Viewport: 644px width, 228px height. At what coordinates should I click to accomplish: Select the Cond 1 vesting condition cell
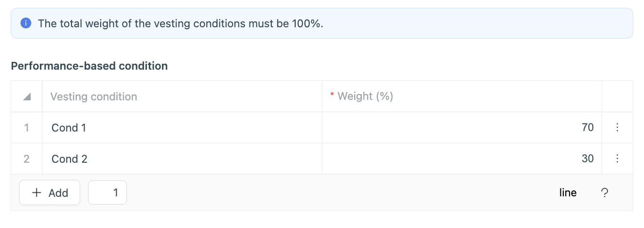coord(182,128)
